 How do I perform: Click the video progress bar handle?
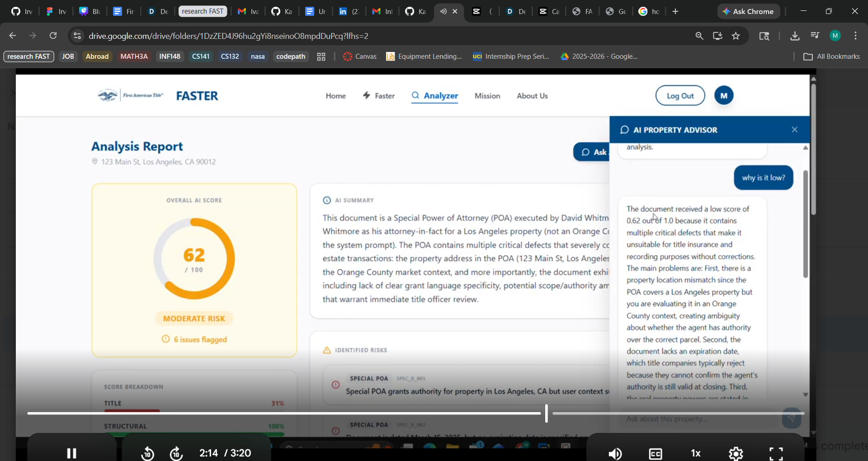pyautogui.click(x=547, y=413)
